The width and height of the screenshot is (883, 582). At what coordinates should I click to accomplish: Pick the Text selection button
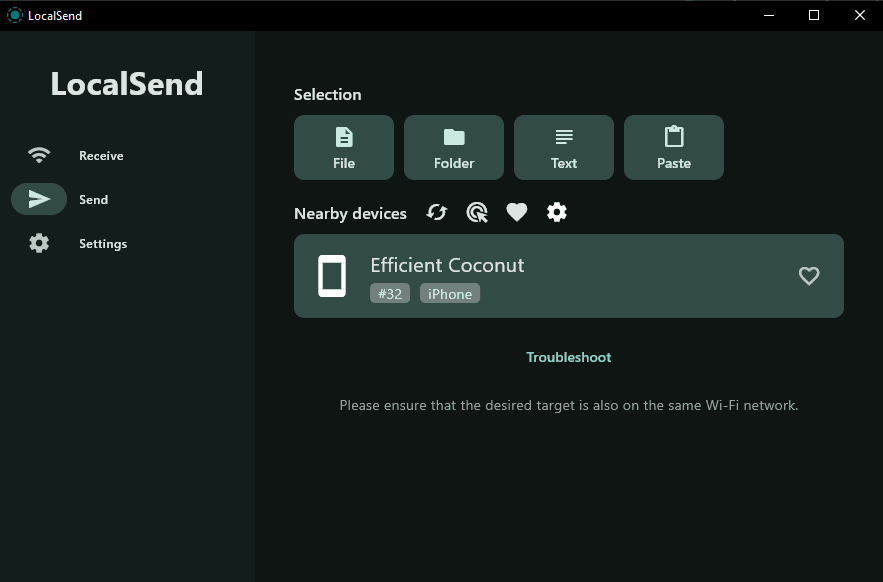(564, 148)
